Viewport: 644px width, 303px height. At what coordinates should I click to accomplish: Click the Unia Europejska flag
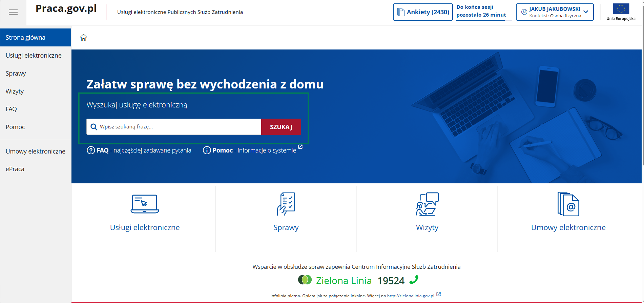[621, 9]
